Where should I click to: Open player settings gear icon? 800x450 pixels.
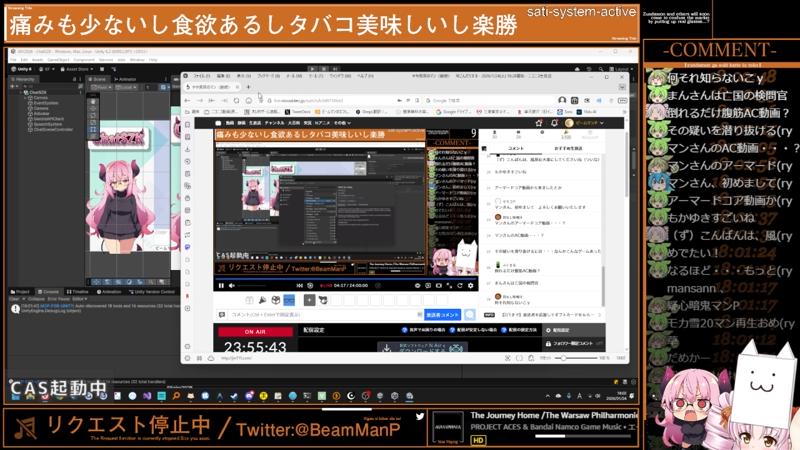tap(470, 286)
